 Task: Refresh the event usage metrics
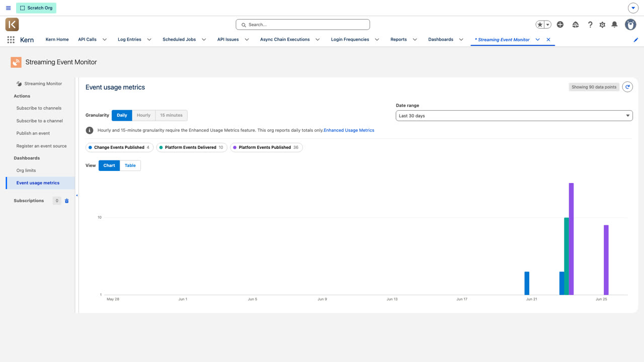click(x=627, y=87)
